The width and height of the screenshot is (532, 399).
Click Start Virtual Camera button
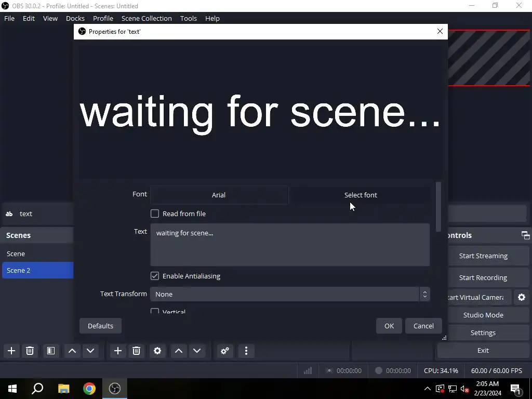[x=479, y=297]
